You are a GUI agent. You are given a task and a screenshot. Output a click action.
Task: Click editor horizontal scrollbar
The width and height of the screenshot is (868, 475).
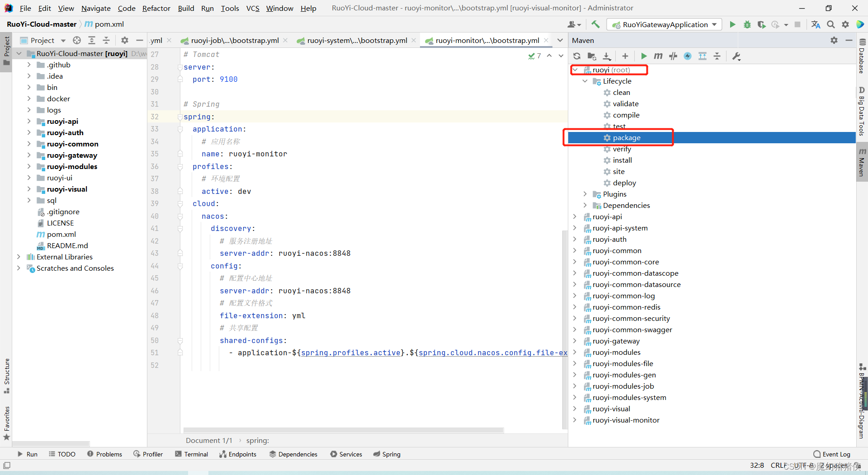click(344, 430)
